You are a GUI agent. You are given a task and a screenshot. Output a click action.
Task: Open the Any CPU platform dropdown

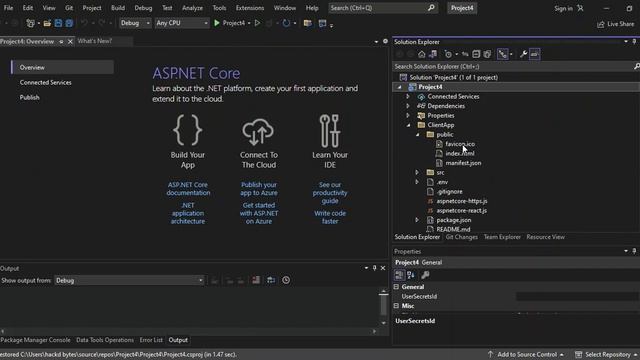[182, 23]
